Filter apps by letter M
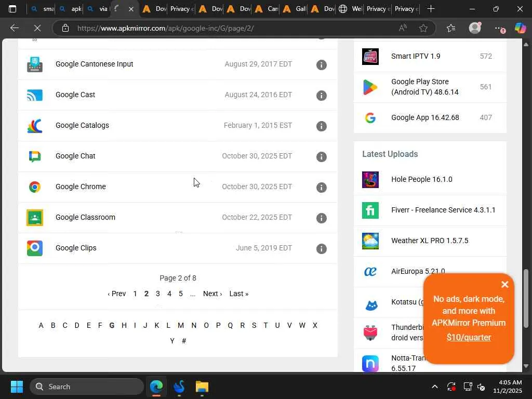This screenshot has height=399, width=532. pos(181,325)
